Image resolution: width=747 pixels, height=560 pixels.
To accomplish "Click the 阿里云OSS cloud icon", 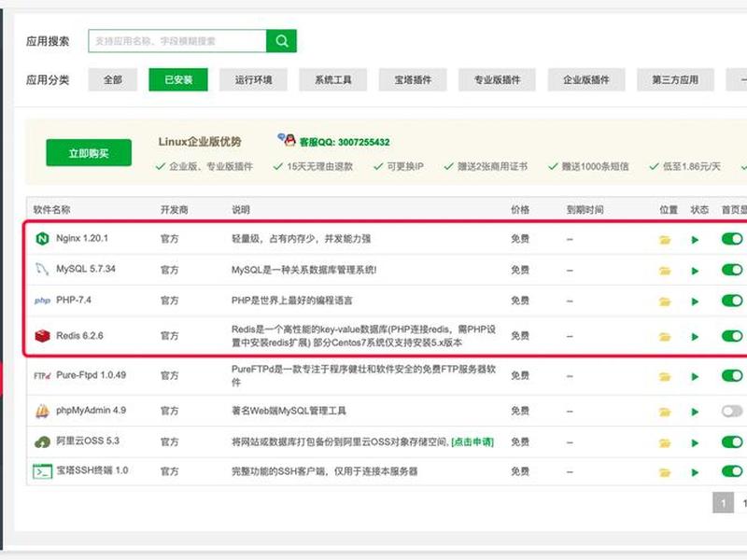I will tap(42, 441).
